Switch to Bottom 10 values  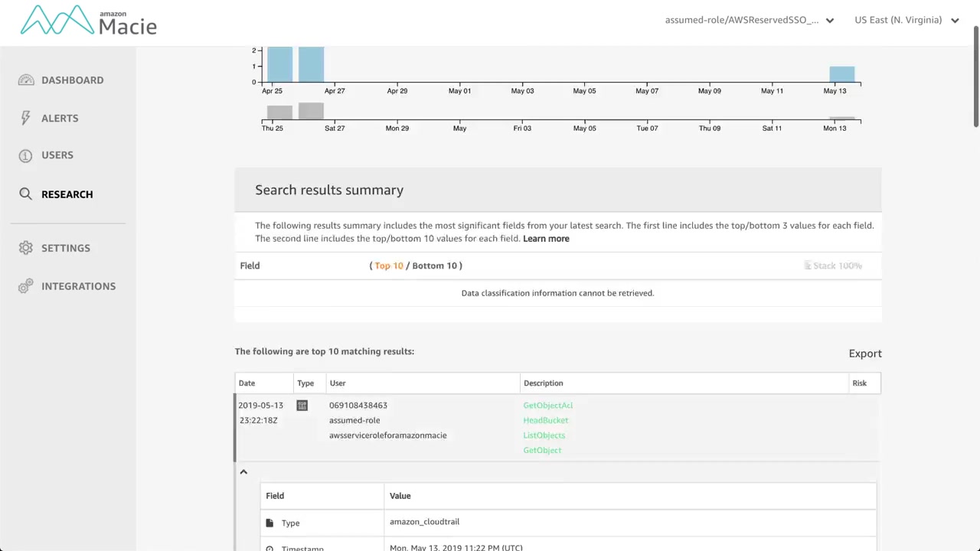coord(434,266)
